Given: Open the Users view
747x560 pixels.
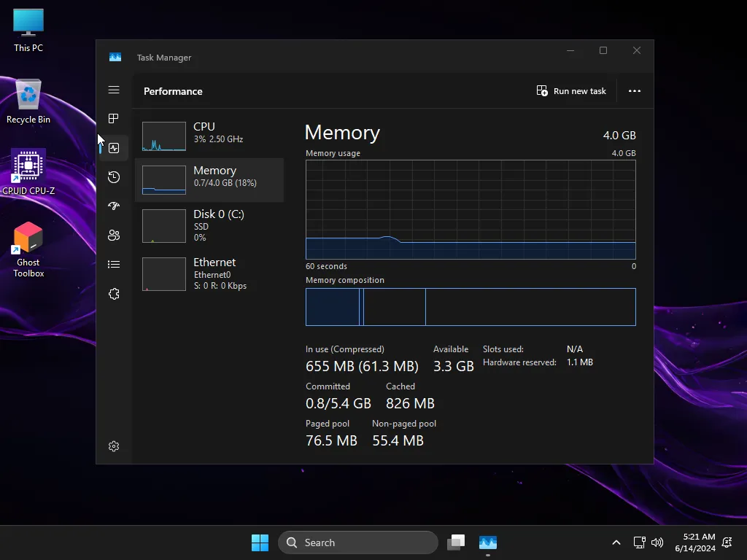Looking at the screenshot, I should tap(114, 235).
